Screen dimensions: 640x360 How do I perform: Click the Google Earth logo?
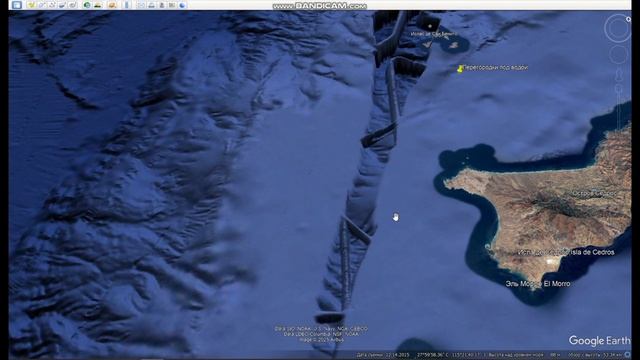599,340
